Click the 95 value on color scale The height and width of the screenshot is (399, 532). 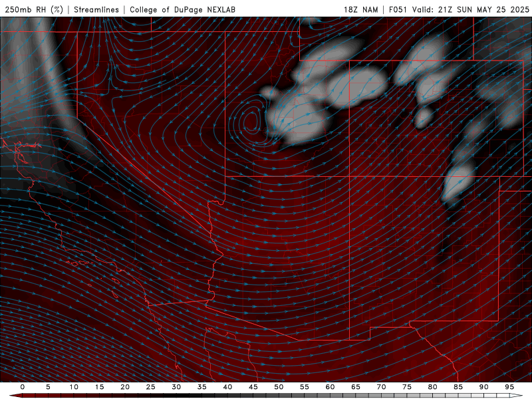(509, 387)
